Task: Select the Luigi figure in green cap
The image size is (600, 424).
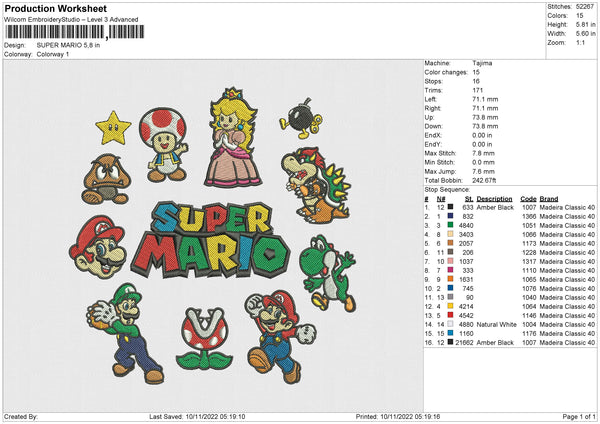Action: [x=125, y=333]
